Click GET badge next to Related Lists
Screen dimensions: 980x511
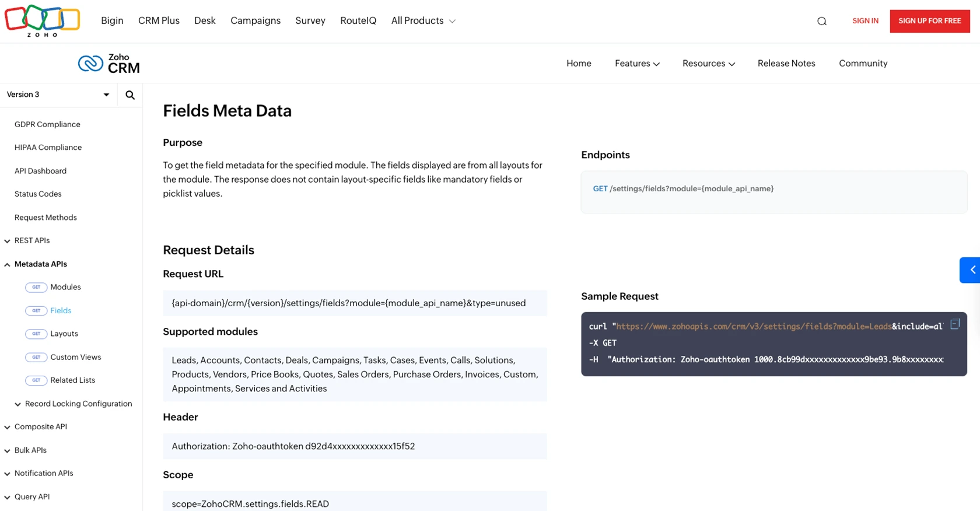pyautogui.click(x=36, y=380)
